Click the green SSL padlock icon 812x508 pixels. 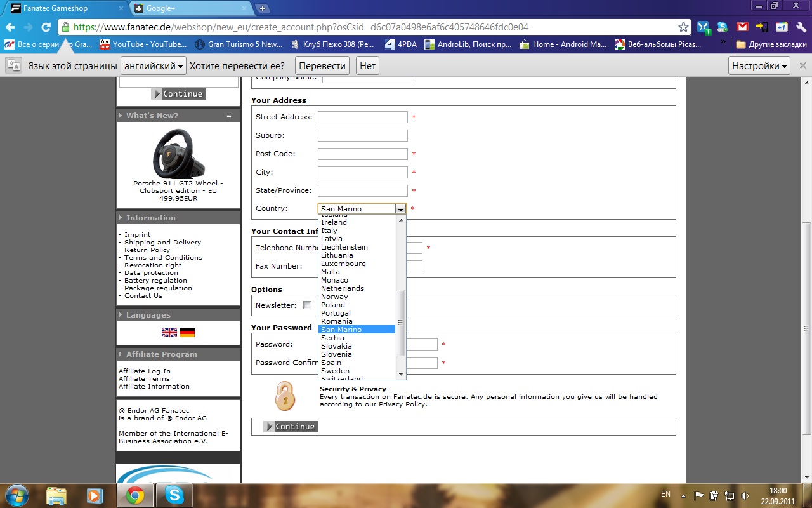(65, 27)
